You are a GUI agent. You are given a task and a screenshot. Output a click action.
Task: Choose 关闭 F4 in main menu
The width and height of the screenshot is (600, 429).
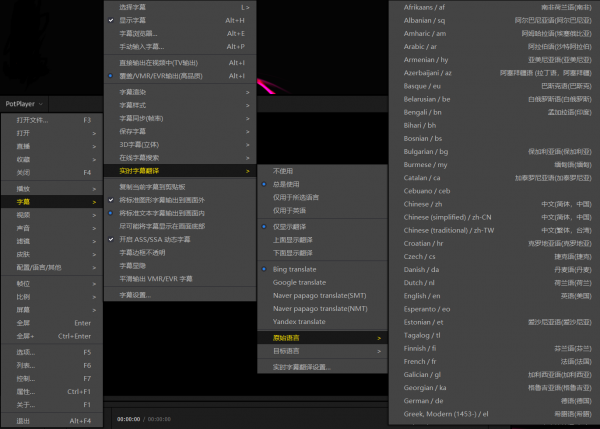point(52,173)
